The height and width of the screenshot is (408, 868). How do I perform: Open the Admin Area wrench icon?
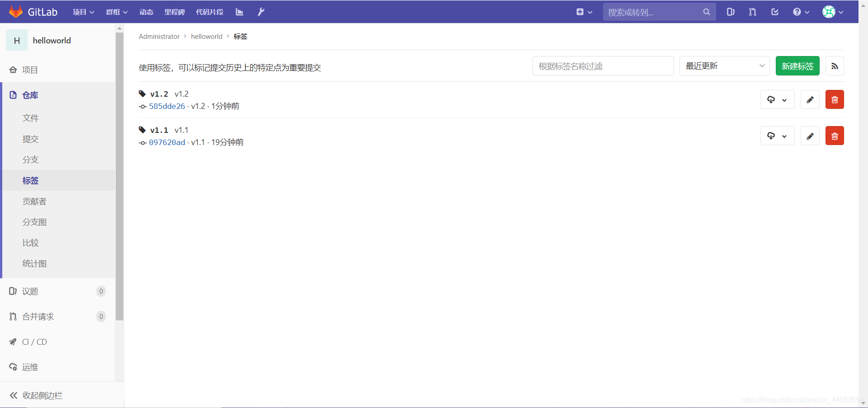pos(260,12)
